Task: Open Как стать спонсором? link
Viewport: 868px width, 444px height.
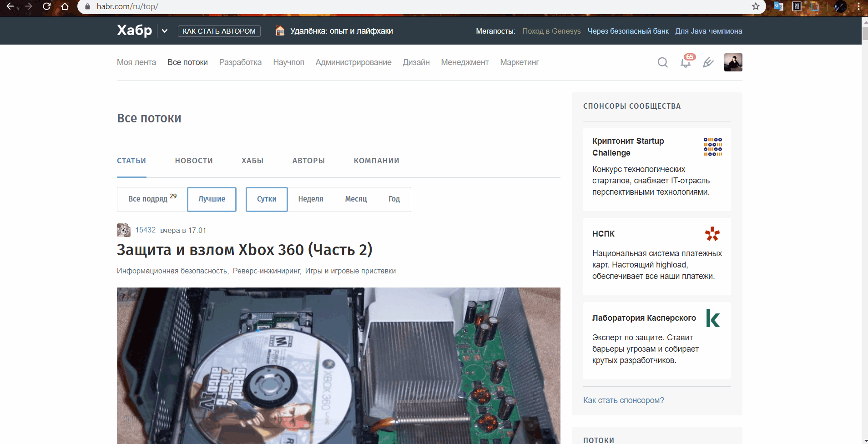Action: (x=624, y=400)
